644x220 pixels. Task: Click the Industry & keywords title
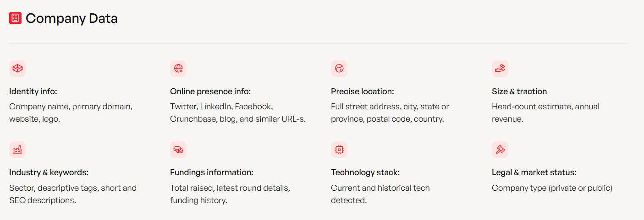click(x=49, y=172)
